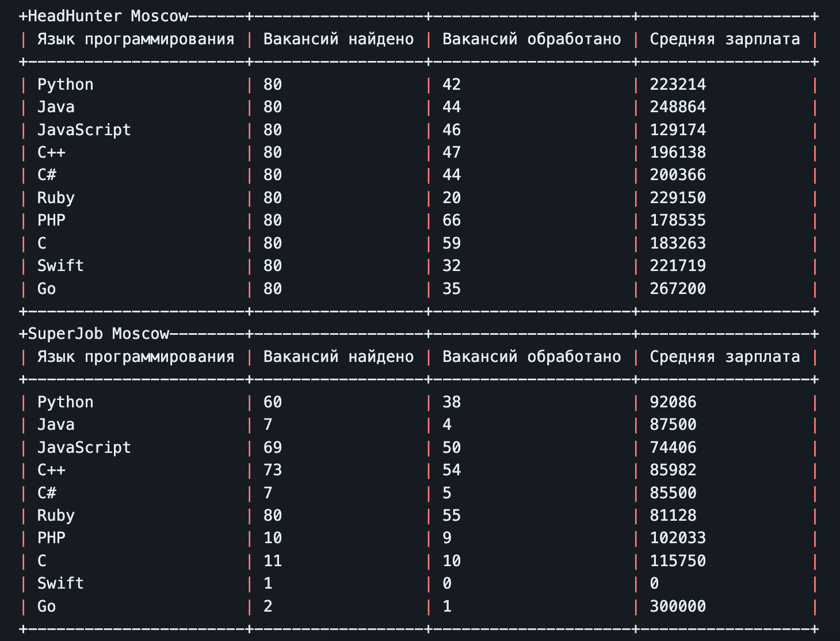Click the SuperJob C++ vacancies found 73
The width and height of the screenshot is (840, 641).
coord(272,470)
